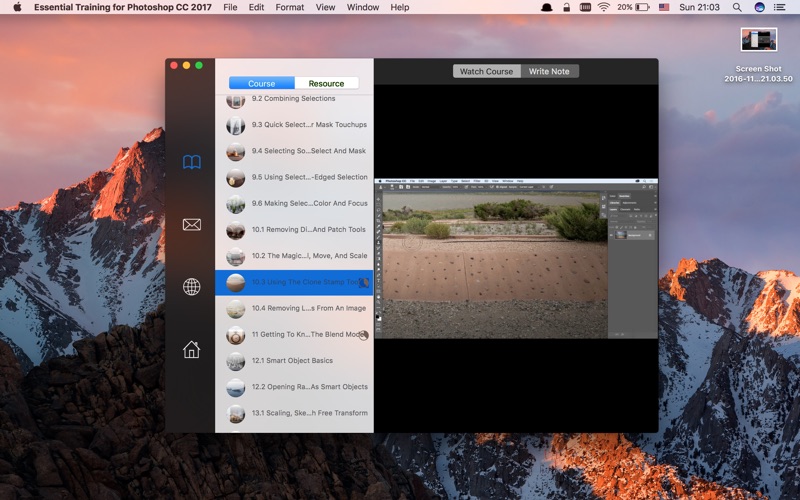
Task: Select the Course tab
Action: point(262,83)
